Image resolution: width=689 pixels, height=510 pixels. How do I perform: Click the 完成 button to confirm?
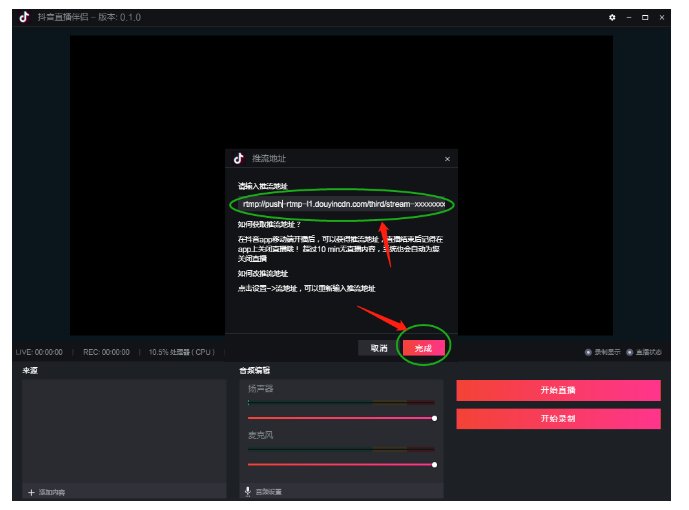[x=422, y=348]
